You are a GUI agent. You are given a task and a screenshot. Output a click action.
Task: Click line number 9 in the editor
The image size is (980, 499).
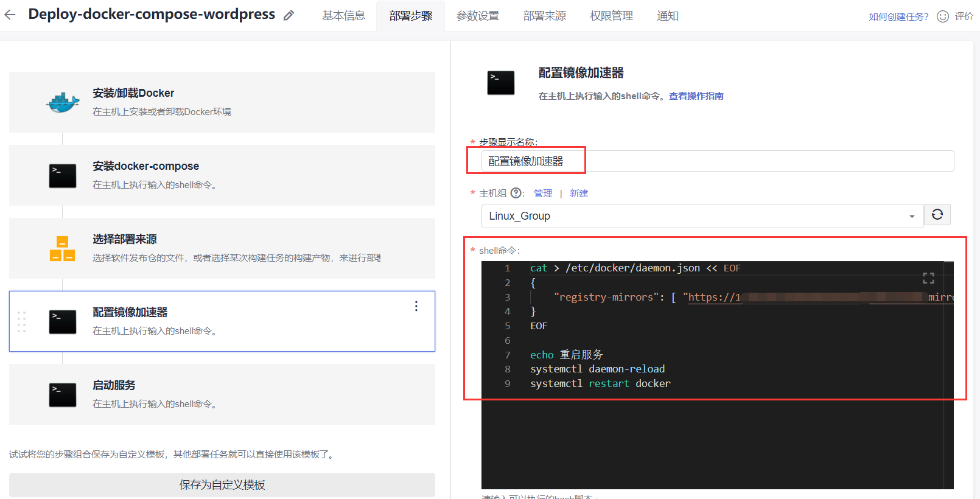[x=508, y=384]
